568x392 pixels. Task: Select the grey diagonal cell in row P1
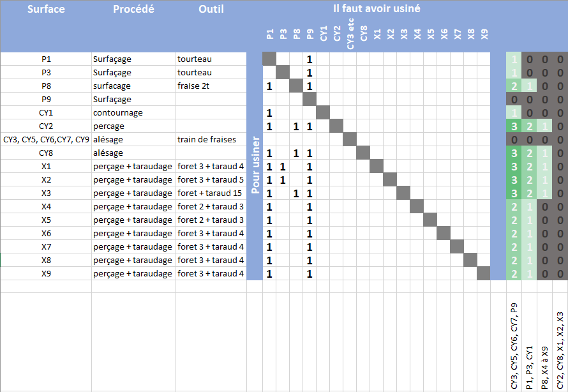tap(269, 59)
